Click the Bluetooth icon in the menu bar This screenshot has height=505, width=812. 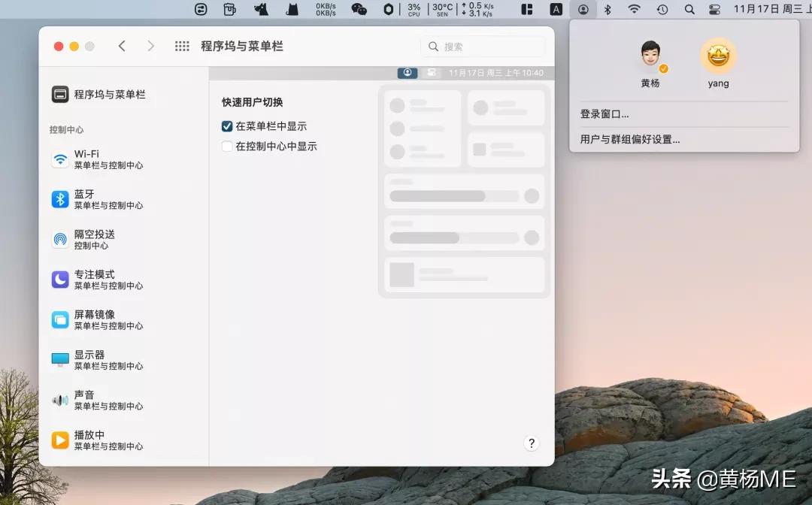[607, 10]
